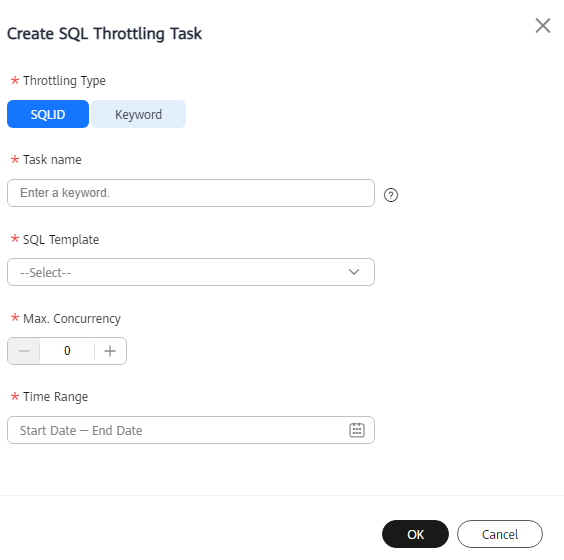
Task: Click the Max. Concurrency field label
Action: (x=72, y=319)
